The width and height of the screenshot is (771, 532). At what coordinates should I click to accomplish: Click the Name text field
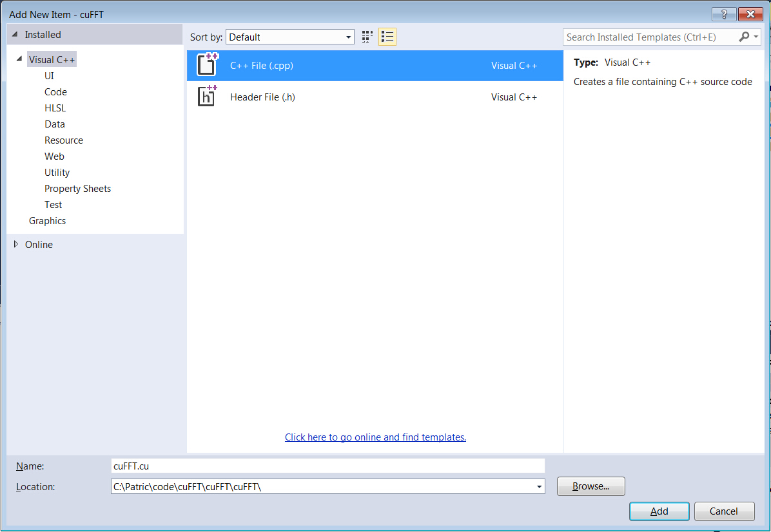pyautogui.click(x=327, y=466)
